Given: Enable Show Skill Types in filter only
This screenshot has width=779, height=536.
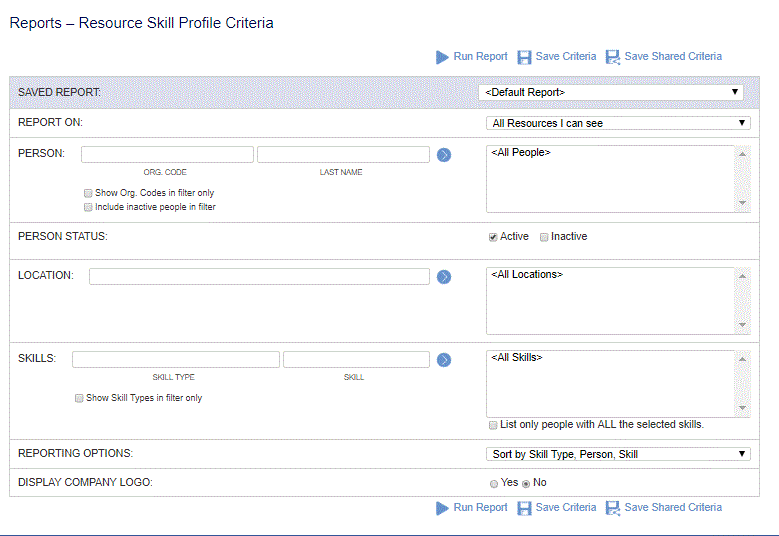Looking at the screenshot, I should click(x=79, y=398).
